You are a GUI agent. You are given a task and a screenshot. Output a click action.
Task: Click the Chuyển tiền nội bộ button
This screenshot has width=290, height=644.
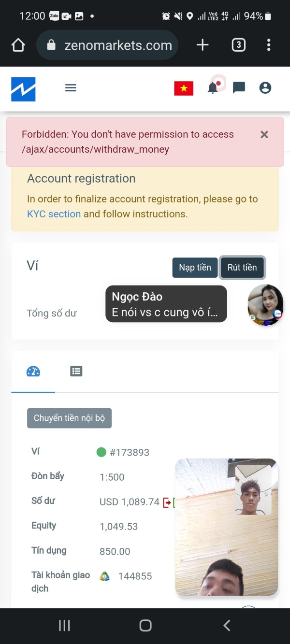click(69, 418)
